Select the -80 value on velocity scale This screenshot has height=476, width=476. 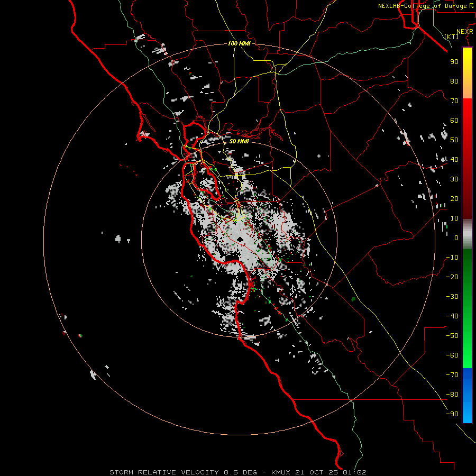(452, 395)
